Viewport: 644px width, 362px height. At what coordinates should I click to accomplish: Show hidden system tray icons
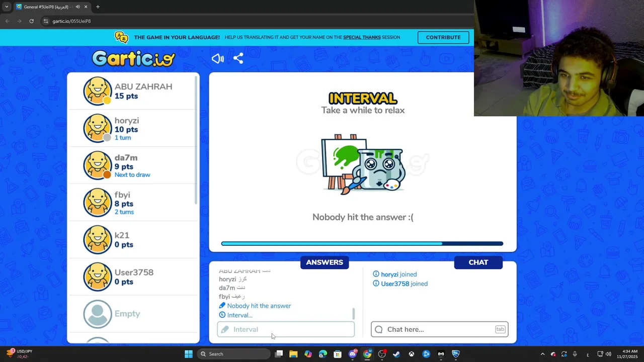542,354
